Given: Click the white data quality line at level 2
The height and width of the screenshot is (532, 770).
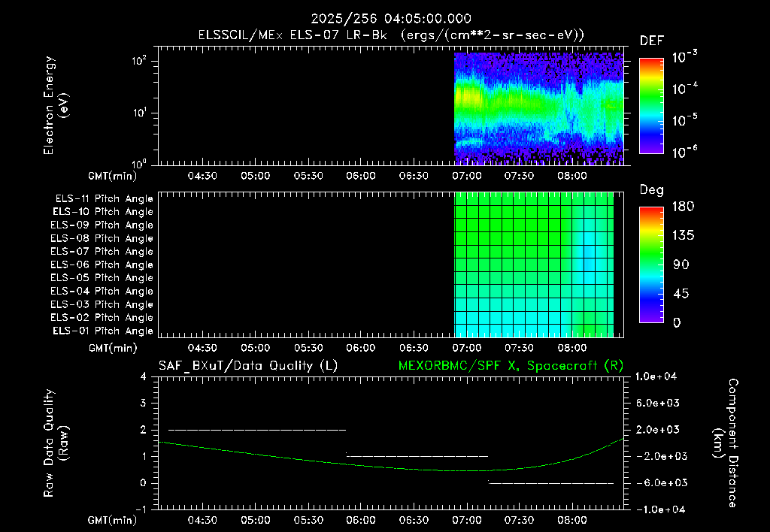Looking at the screenshot, I should 257,430.
